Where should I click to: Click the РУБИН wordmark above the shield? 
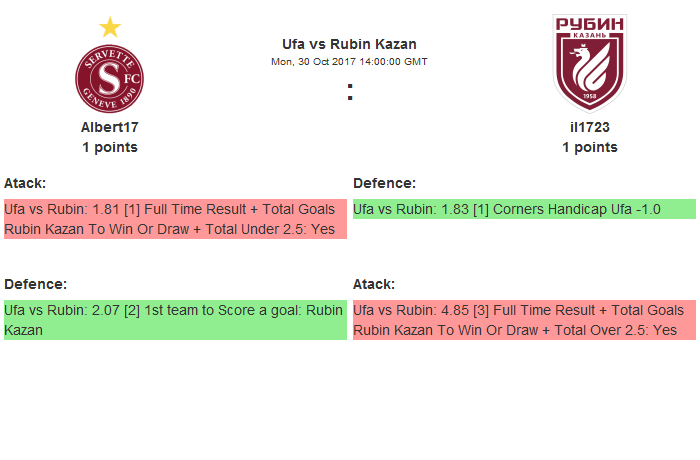pyautogui.click(x=590, y=23)
